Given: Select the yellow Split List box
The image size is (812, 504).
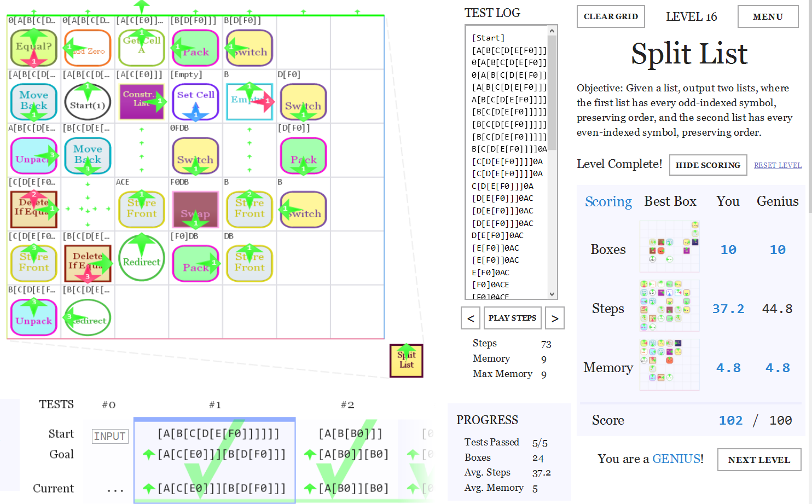Looking at the screenshot, I should click(x=406, y=361).
